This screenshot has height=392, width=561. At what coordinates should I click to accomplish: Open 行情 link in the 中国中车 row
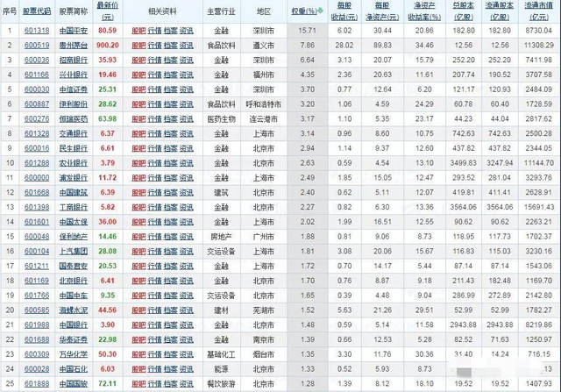(x=154, y=296)
